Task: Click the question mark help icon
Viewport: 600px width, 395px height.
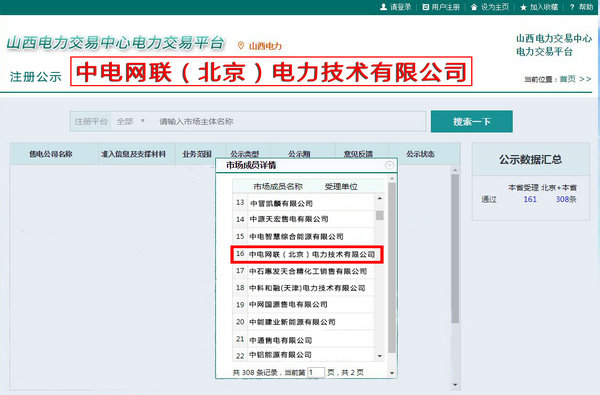Action: 572,7
